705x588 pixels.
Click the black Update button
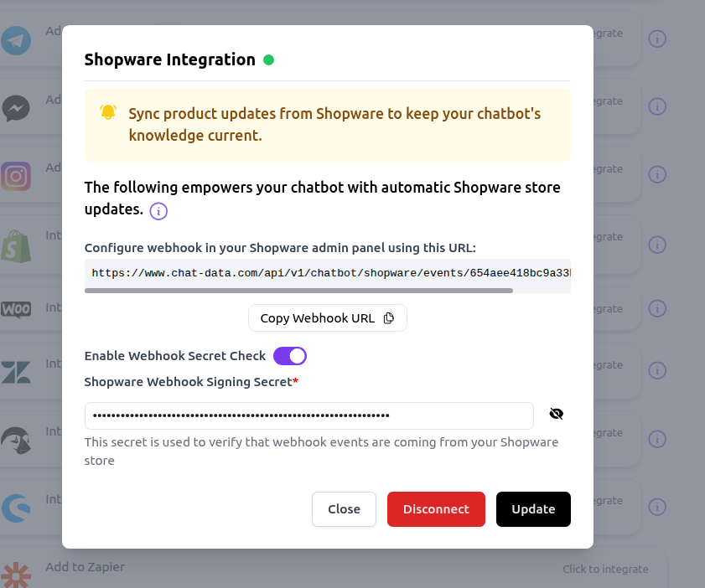click(533, 509)
